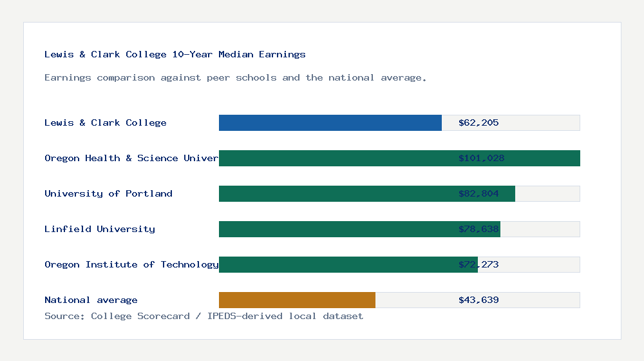Click the "$82,804" value

[478, 193]
